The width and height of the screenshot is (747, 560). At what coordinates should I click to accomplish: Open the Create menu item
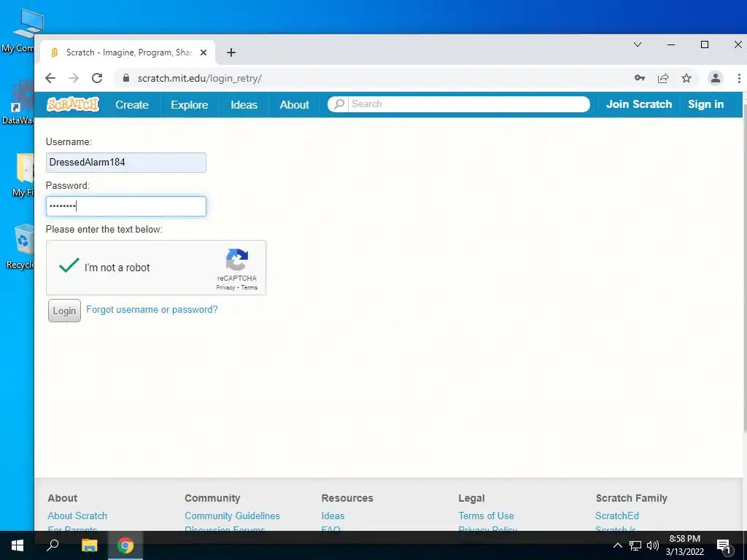point(132,105)
